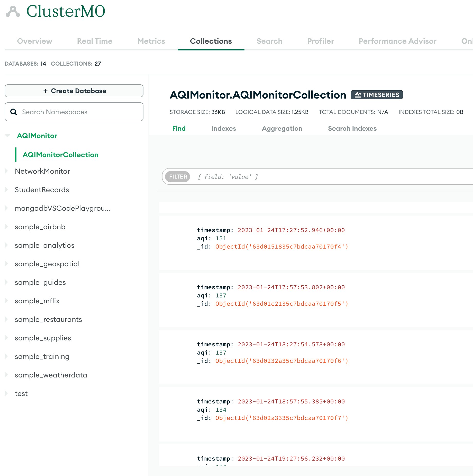Expand the StudentRecords database

click(6, 190)
